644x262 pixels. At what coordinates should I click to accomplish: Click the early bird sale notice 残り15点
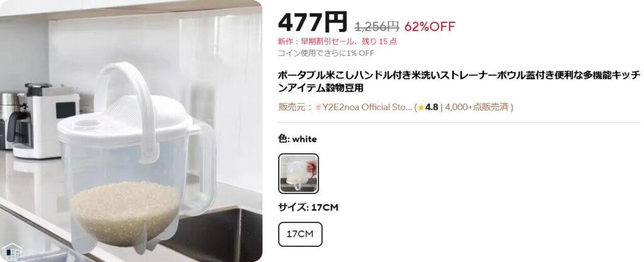337,41
